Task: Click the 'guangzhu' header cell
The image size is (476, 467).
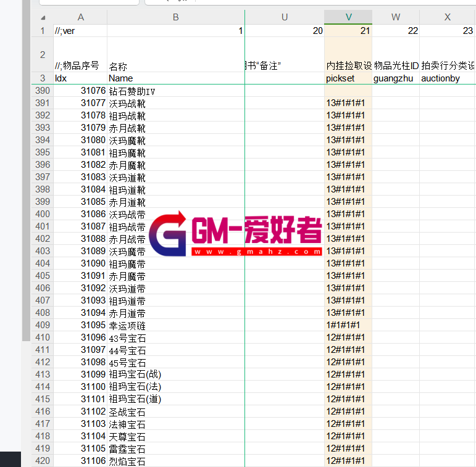Action: coord(396,78)
